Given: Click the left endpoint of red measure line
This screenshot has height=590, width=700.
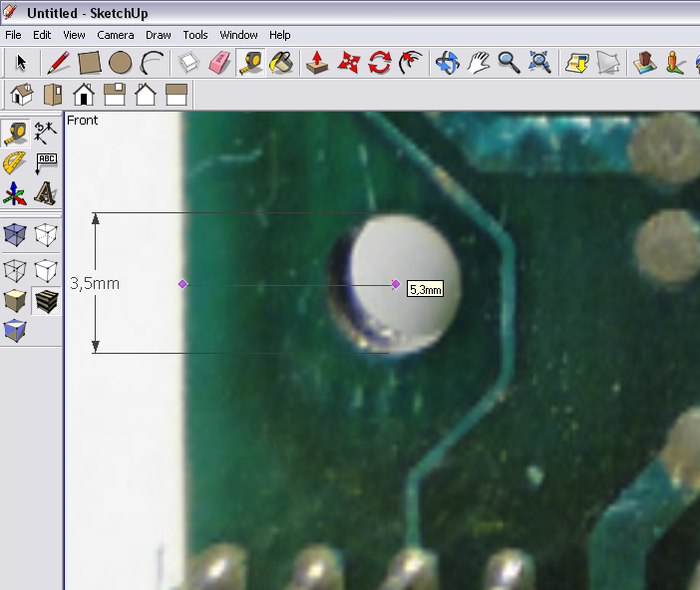Looking at the screenshot, I should click(182, 284).
